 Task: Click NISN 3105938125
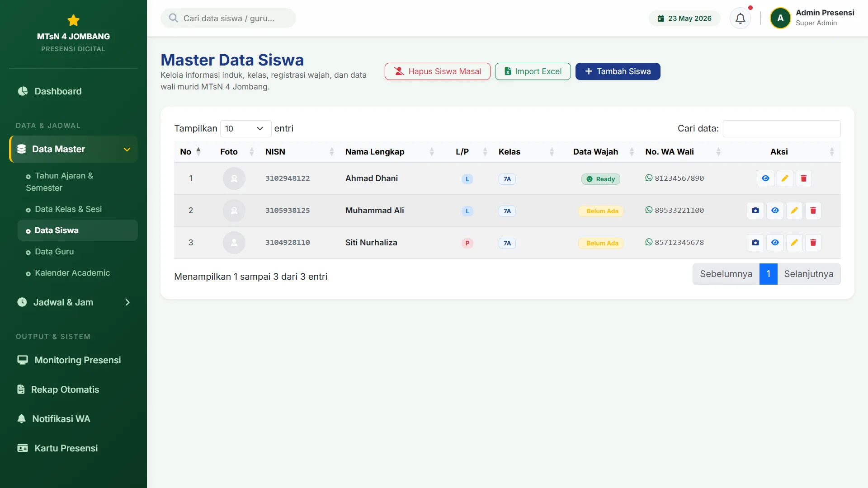click(x=288, y=211)
